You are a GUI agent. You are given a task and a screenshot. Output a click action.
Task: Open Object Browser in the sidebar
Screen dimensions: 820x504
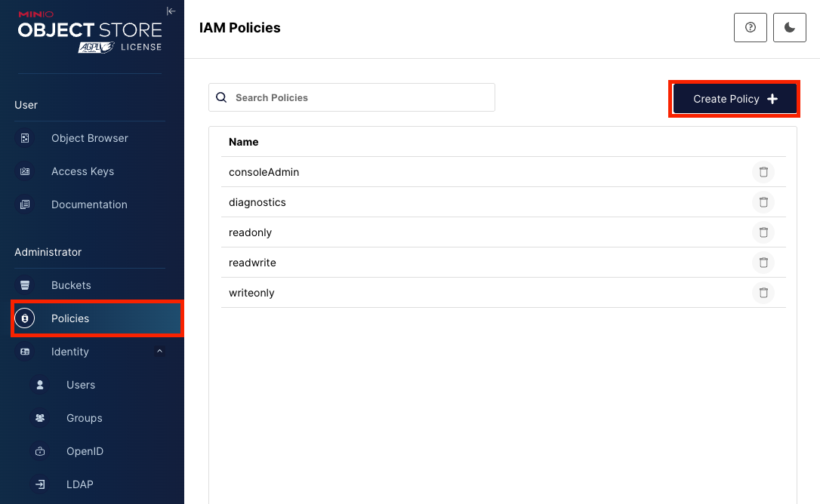pyautogui.click(x=90, y=138)
